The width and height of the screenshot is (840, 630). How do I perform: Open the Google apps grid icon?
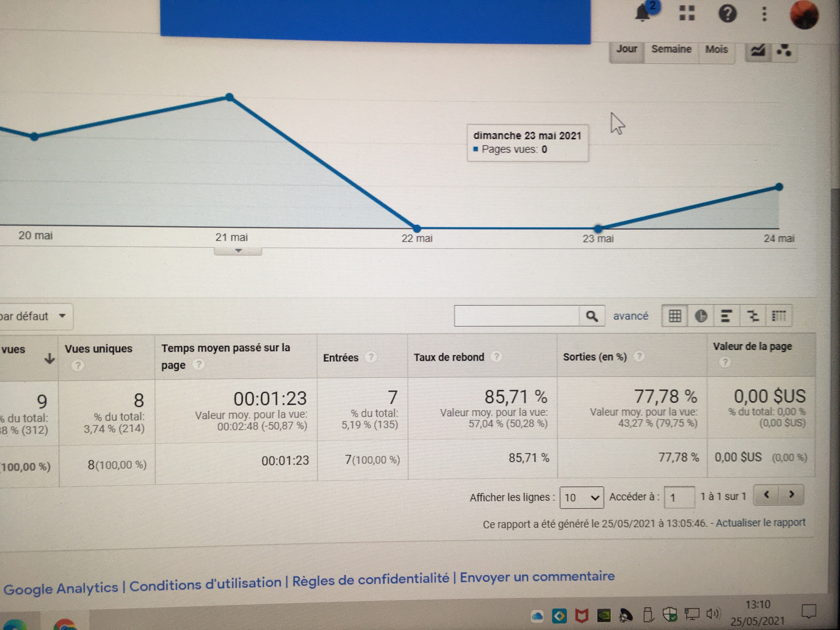click(687, 13)
